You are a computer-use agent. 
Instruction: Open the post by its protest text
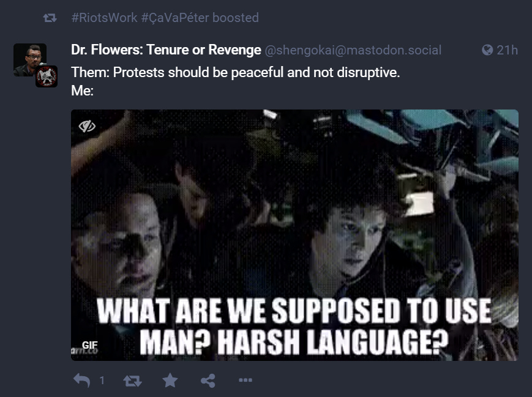point(236,72)
